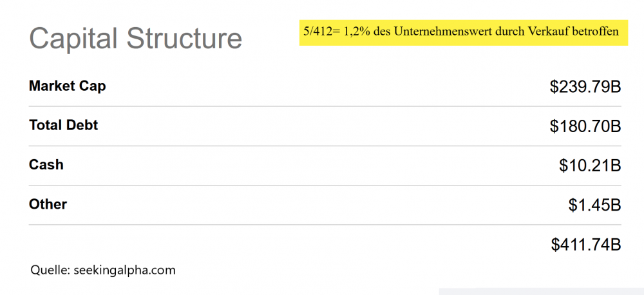Select the Other row label

click(48, 204)
